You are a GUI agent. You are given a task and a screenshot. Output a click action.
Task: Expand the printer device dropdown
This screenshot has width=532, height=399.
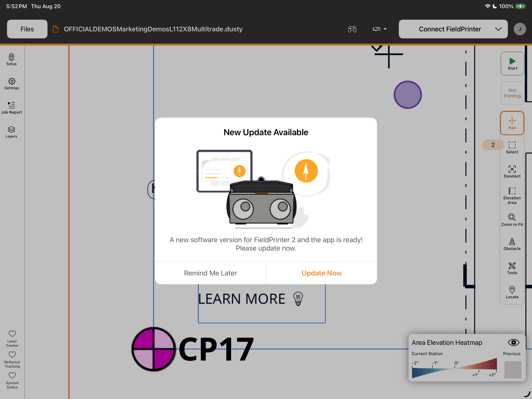[x=380, y=29]
